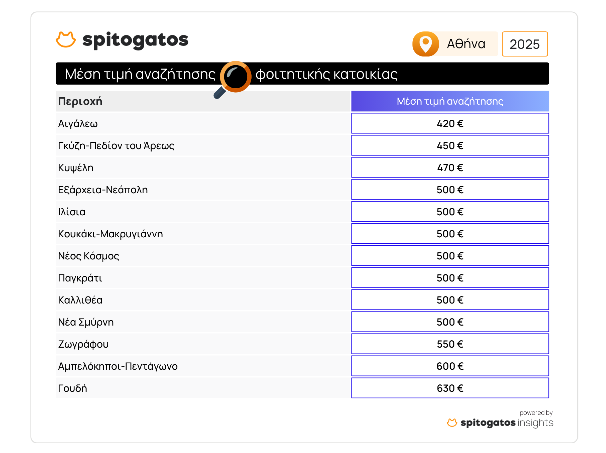Click the Μέση τιμή αναζήτησης column header
Screen dimensions: 606x453
450,101
